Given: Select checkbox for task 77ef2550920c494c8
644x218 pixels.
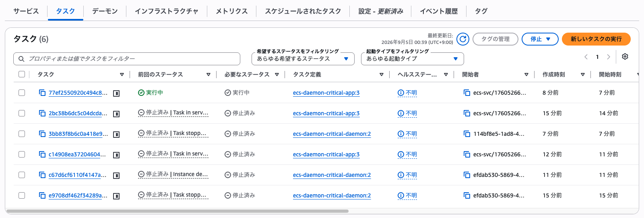Looking at the screenshot, I should coord(22,93).
